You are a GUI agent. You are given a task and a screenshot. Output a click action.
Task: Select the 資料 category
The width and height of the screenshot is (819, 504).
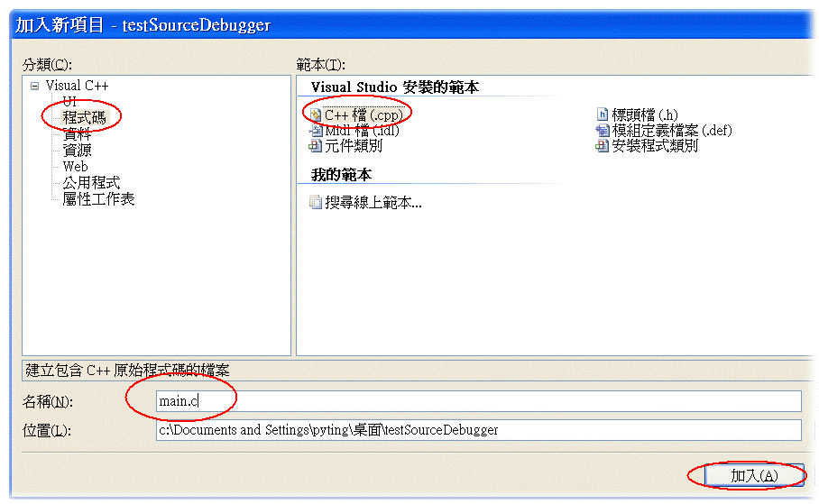pyautogui.click(x=77, y=134)
